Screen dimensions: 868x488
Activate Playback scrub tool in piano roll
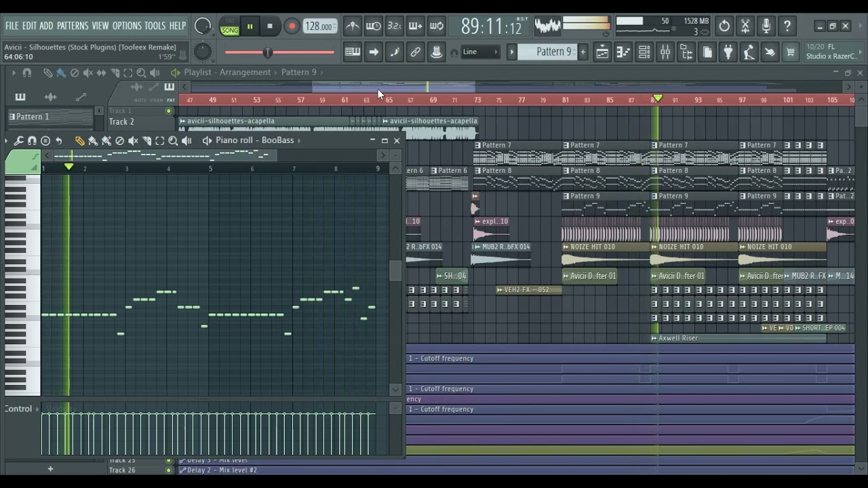coord(186,140)
